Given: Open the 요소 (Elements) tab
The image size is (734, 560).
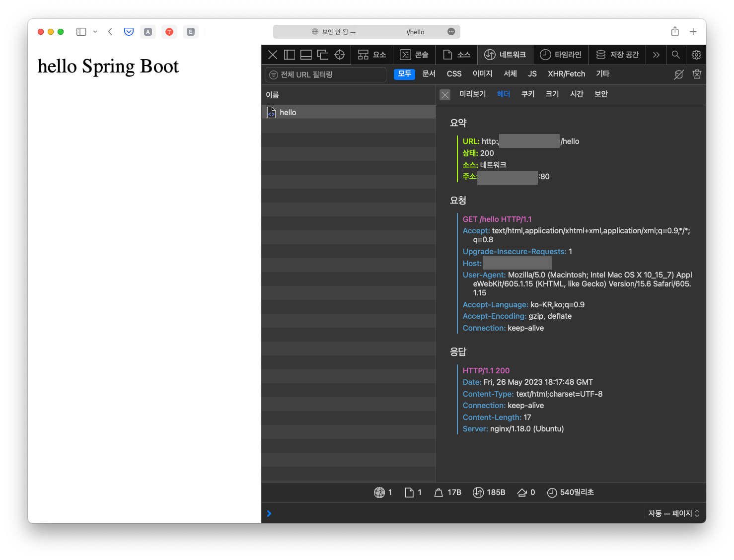Looking at the screenshot, I should (x=372, y=55).
